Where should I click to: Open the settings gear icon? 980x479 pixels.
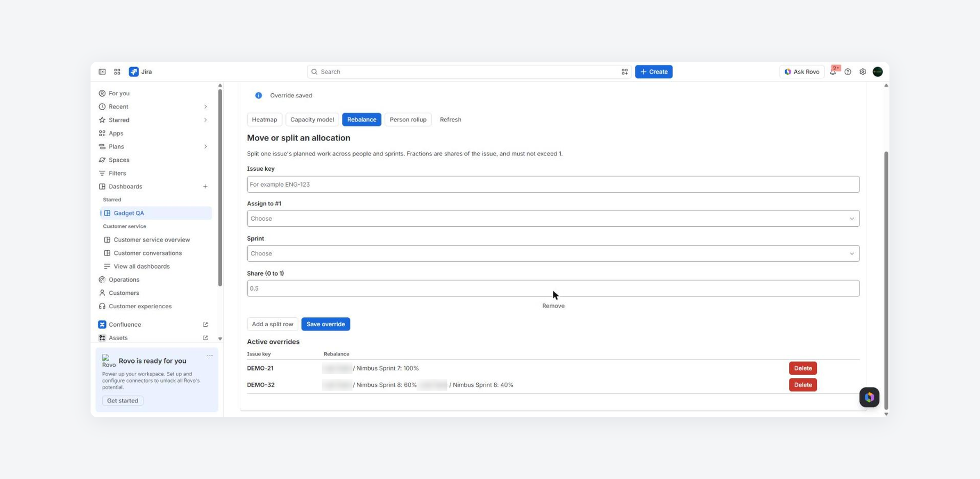point(863,72)
